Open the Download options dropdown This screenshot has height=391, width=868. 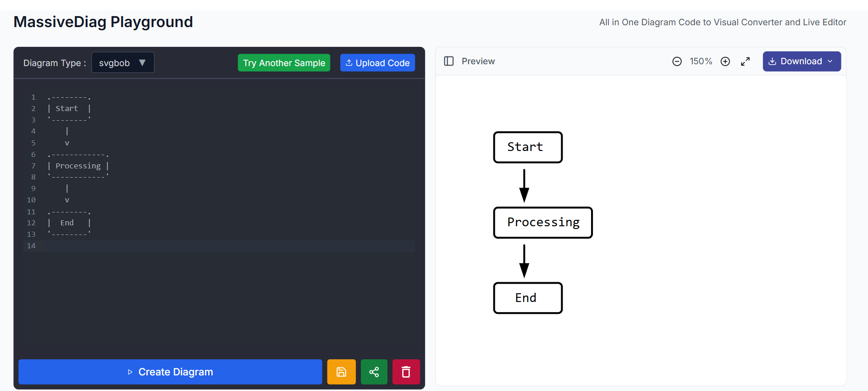(x=802, y=61)
